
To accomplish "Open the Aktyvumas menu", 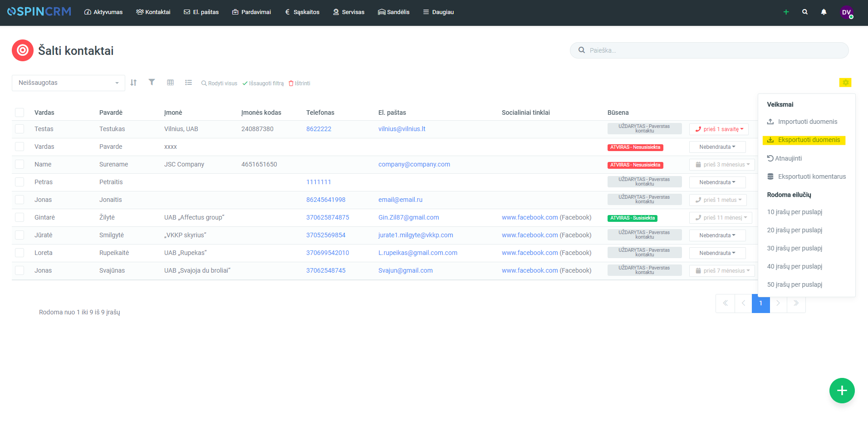I will coord(103,12).
